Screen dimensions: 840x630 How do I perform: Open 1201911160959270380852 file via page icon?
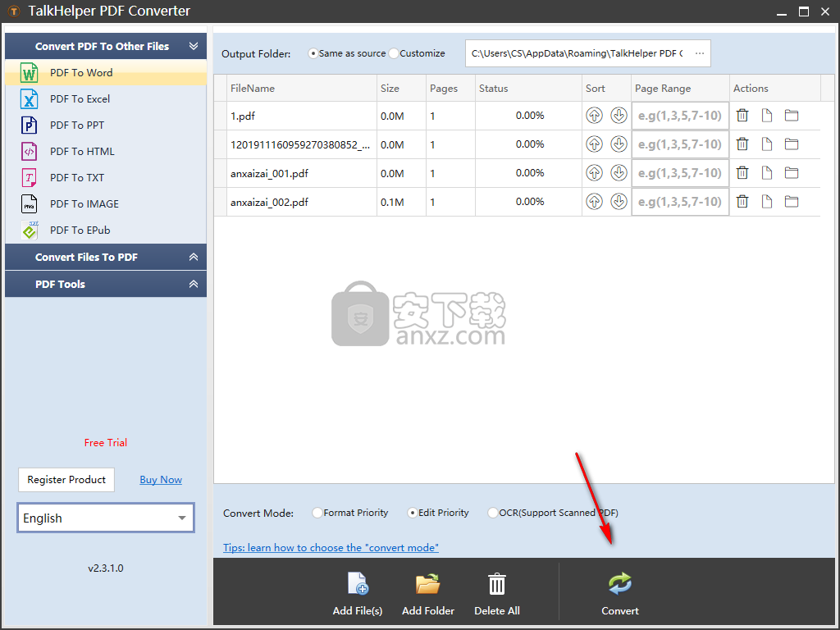point(767,144)
